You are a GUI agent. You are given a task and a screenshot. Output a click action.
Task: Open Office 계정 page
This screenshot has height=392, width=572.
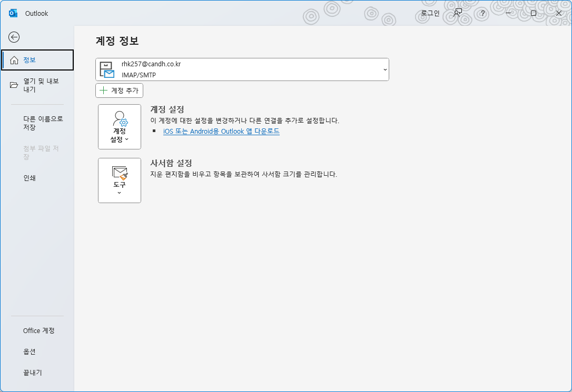pos(37,331)
